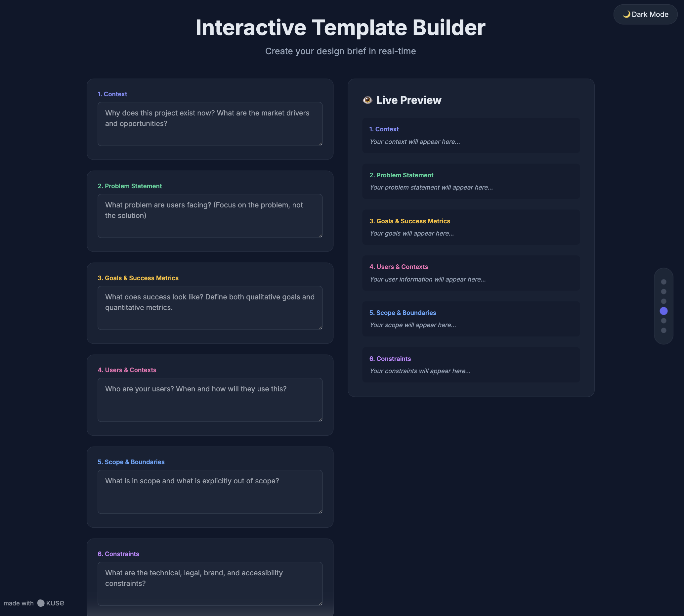Click the eye icon next to Live Preview

pyautogui.click(x=367, y=100)
